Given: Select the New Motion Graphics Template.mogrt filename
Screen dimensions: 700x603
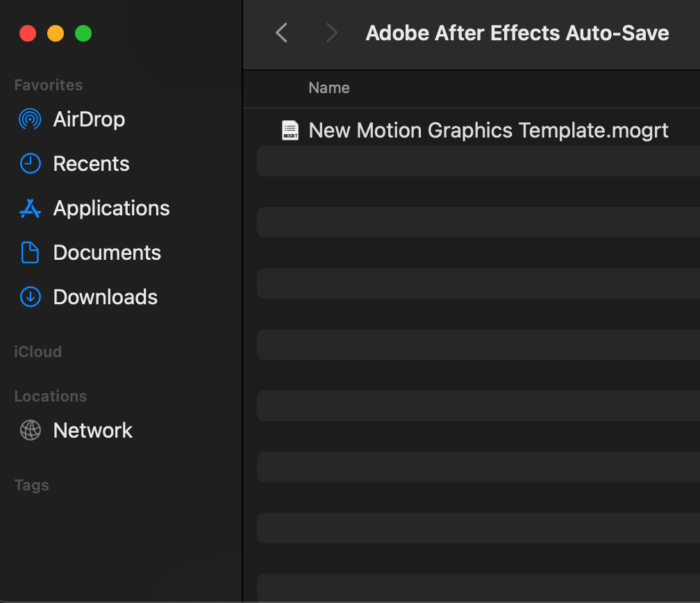Looking at the screenshot, I should click(x=488, y=131).
